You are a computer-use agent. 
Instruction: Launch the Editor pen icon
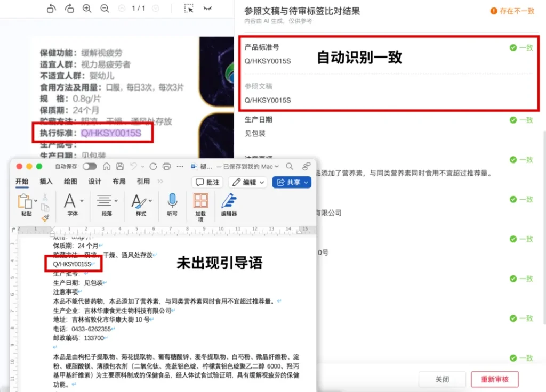pos(229,201)
